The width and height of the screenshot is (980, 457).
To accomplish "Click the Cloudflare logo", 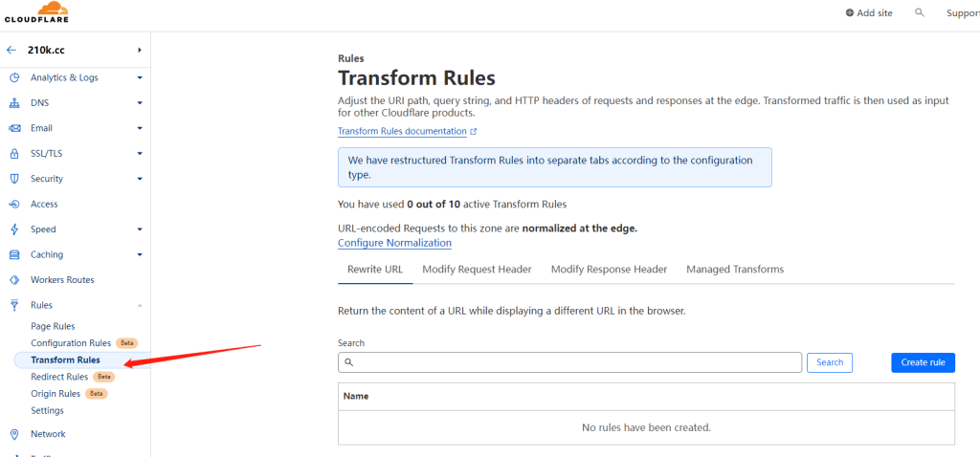I will point(35,13).
